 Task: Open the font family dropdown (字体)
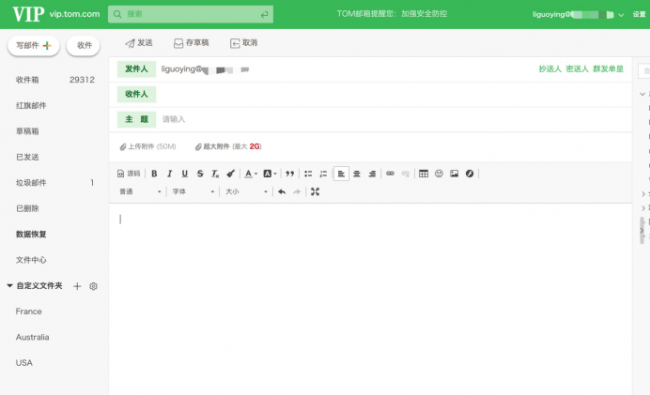(x=193, y=191)
